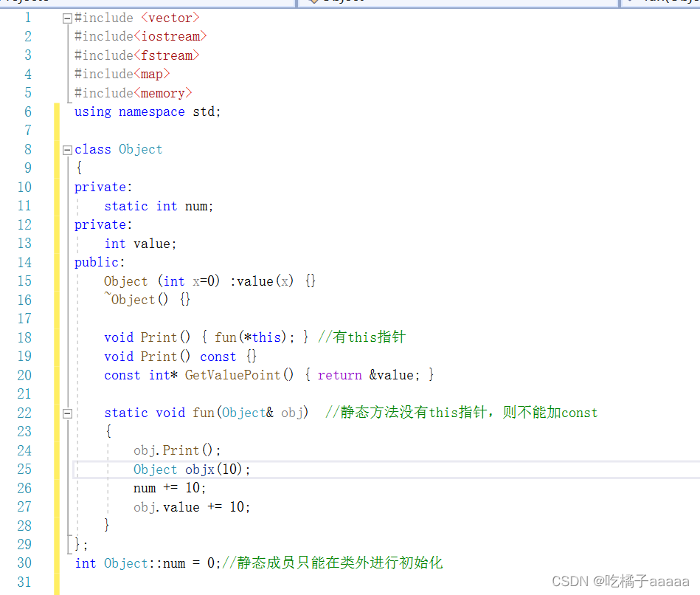Click the "obj.value += 10;" statement
Screen dimensions: 700x595
tap(192, 507)
